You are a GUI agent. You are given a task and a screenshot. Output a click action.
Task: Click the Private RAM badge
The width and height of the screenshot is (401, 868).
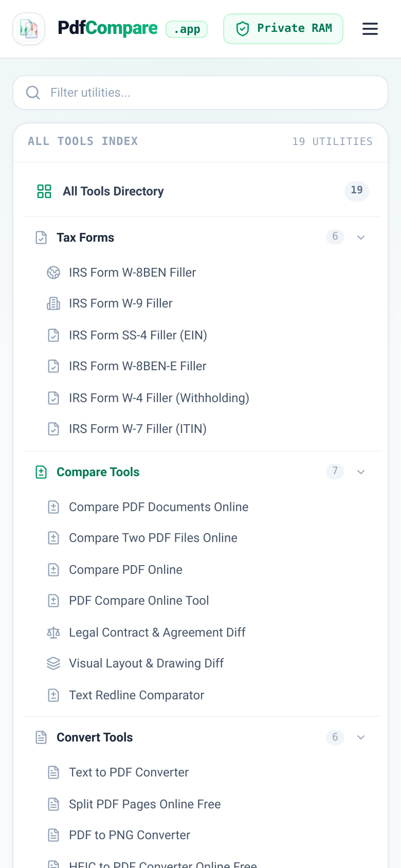pyautogui.click(x=283, y=29)
